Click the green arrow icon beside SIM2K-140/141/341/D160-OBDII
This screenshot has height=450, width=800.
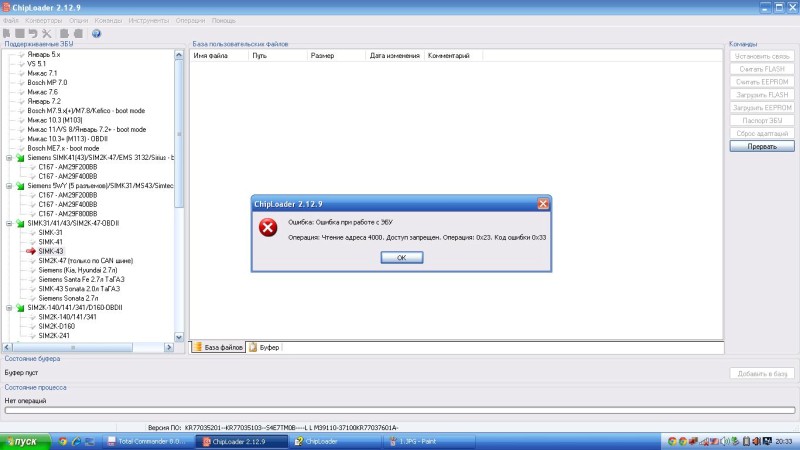pyautogui.click(x=19, y=306)
